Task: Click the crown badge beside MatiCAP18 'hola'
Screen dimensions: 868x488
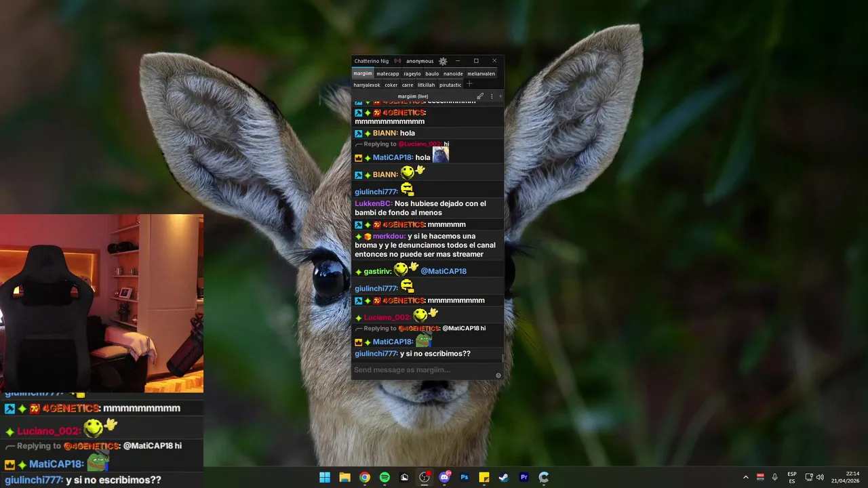Action: [x=359, y=158]
